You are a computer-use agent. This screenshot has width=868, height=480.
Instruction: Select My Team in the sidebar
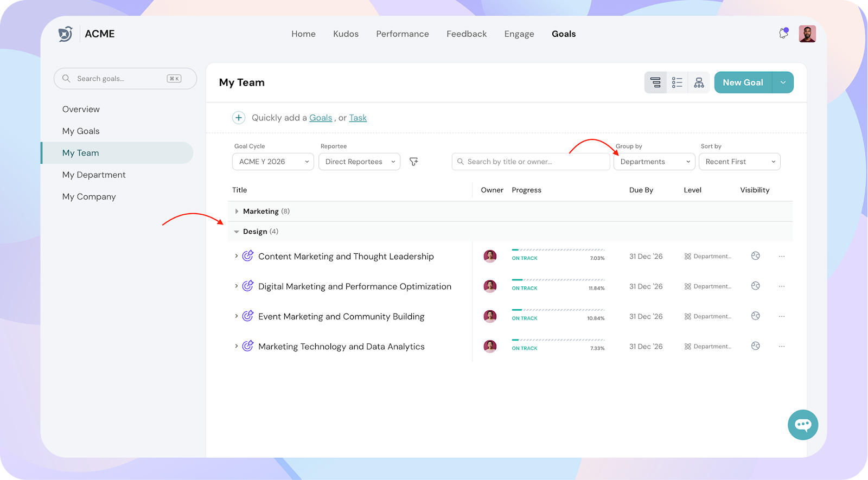117,153
